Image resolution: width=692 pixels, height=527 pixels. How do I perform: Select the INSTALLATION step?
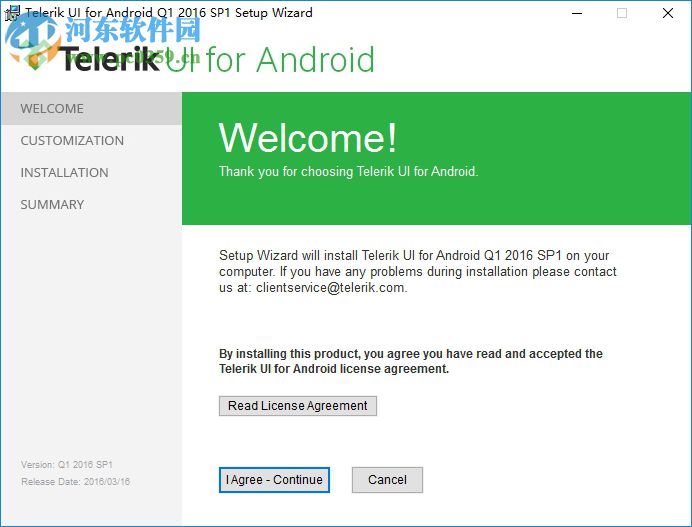click(x=64, y=173)
